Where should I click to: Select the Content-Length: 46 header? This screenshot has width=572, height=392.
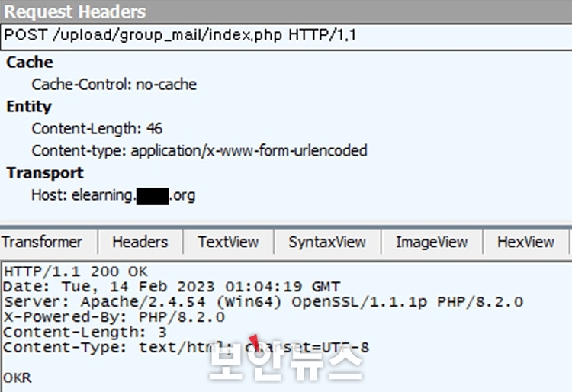pos(97,129)
